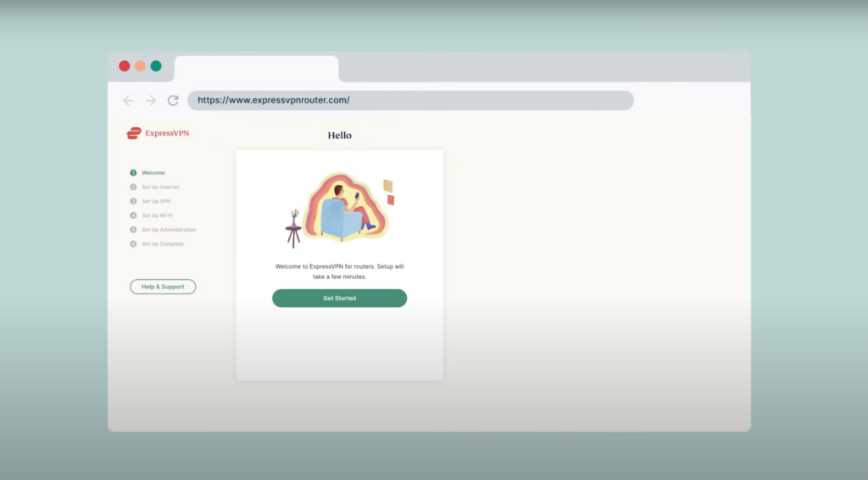
Task: Click the step 5 number circle
Action: [x=133, y=230]
